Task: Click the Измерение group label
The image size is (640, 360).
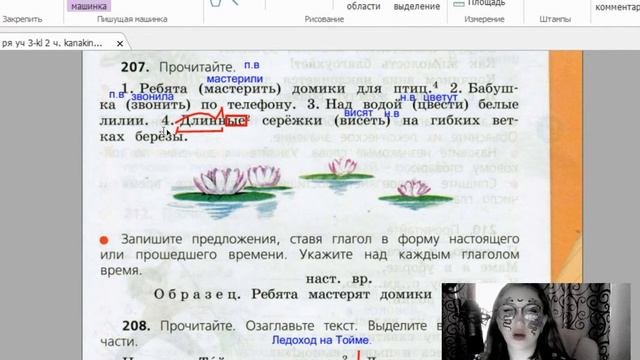Action: [x=484, y=19]
